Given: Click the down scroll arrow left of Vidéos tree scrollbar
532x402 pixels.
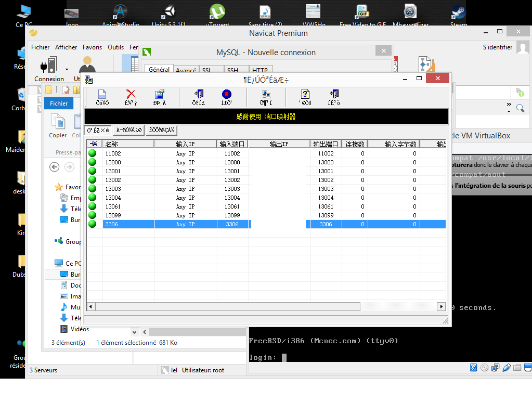Looking at the screenshot, I should tap(134, 332).
